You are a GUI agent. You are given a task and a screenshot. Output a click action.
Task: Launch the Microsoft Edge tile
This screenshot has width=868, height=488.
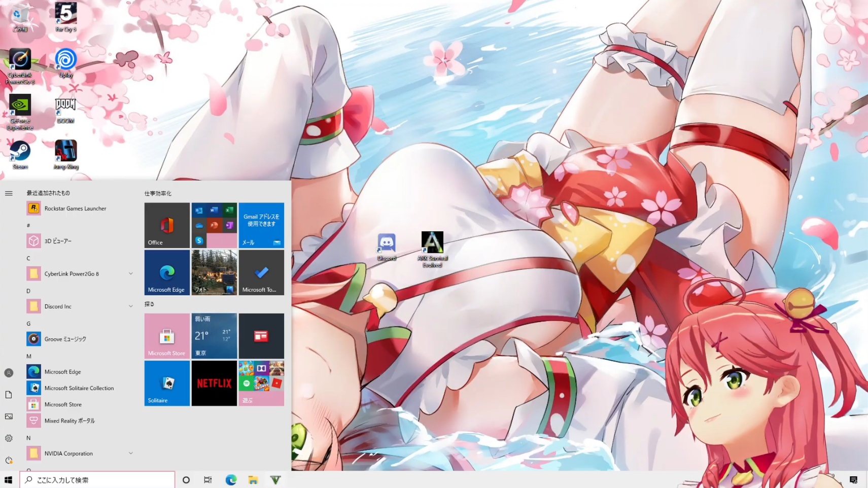167,272
